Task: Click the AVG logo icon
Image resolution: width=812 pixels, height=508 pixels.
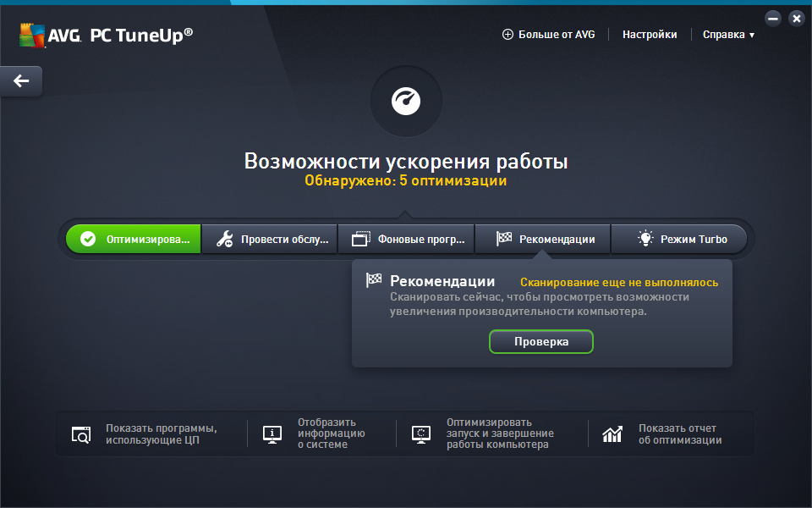Action: click(x=32, y=36)
